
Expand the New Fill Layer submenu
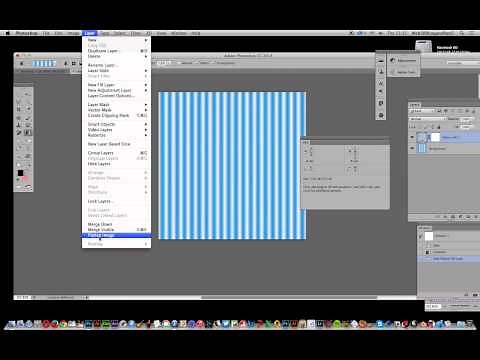(x=116, y=85)
